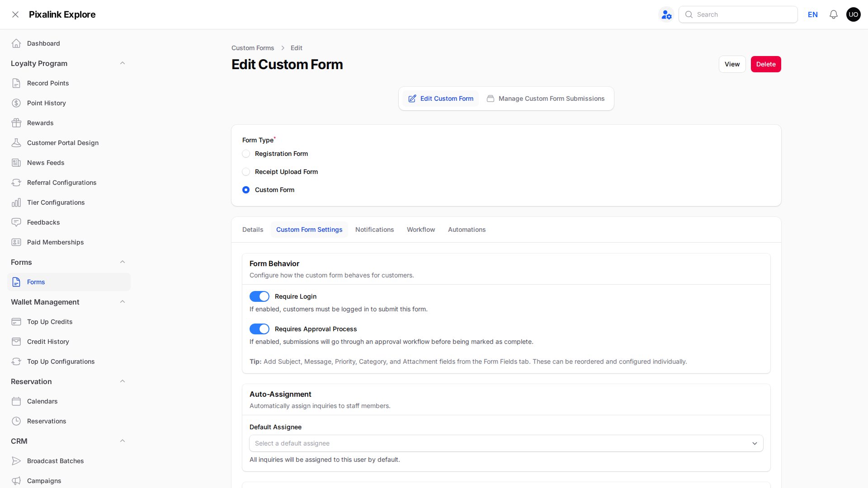Open the Workflow tab

(421, 230)
